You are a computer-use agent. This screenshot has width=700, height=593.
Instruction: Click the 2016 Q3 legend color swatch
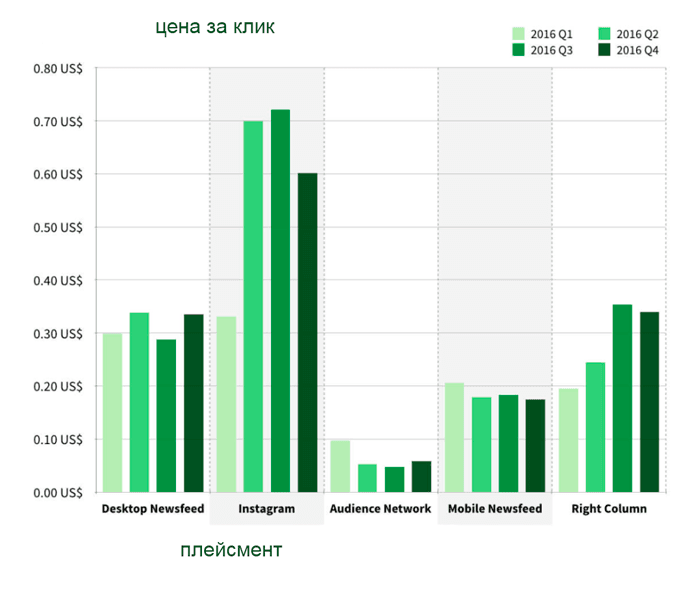pyautogui.click(x=518, y=50)
